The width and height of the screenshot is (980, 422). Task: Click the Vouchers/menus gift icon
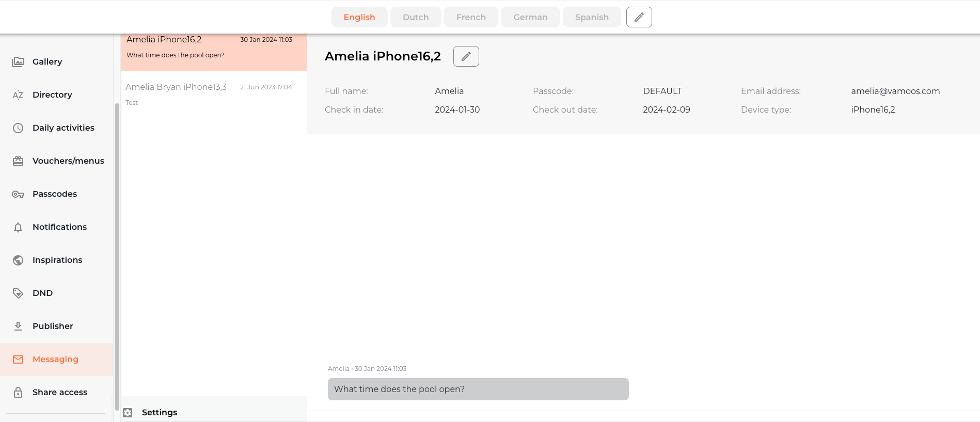(18, 161)
